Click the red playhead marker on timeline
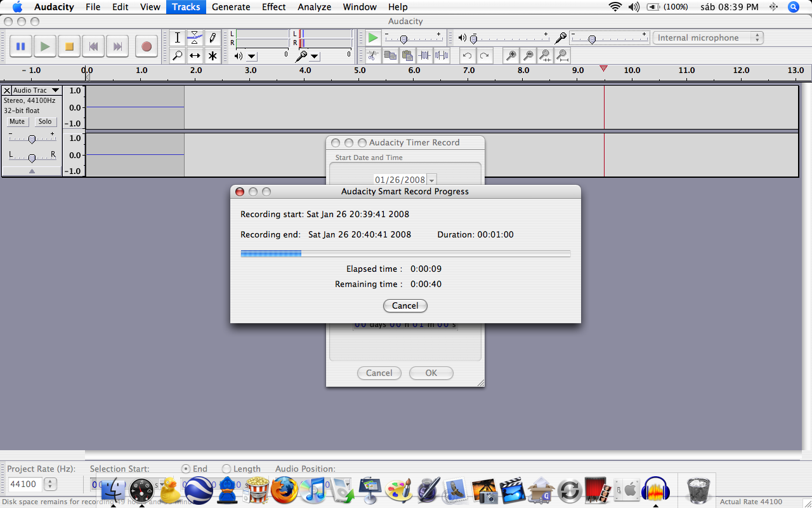 coord(604,69)
